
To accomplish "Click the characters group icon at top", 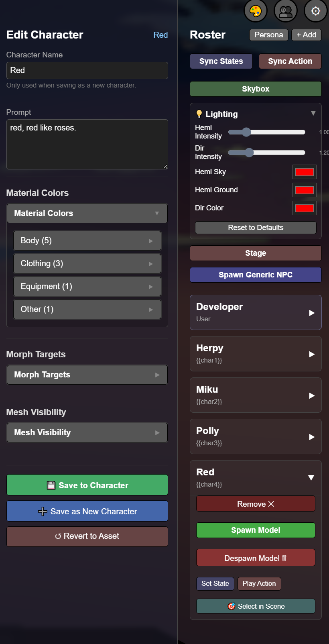I will (286, 11).
